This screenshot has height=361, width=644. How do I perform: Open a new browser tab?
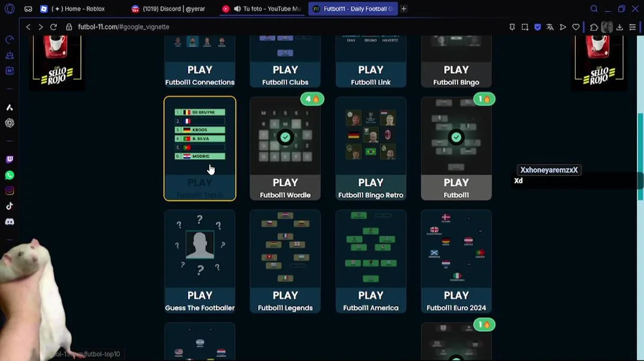pos(404,9)
